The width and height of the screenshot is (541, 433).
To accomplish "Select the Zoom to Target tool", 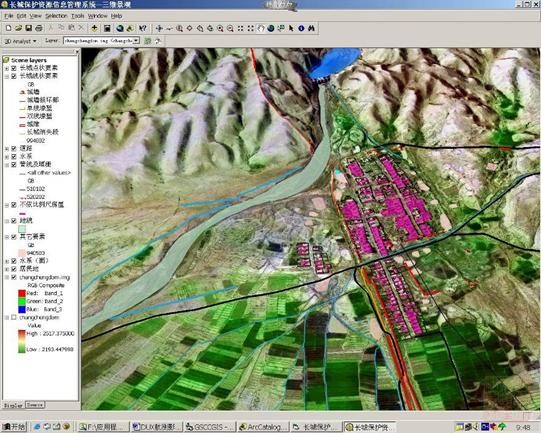I will (200, 28).
